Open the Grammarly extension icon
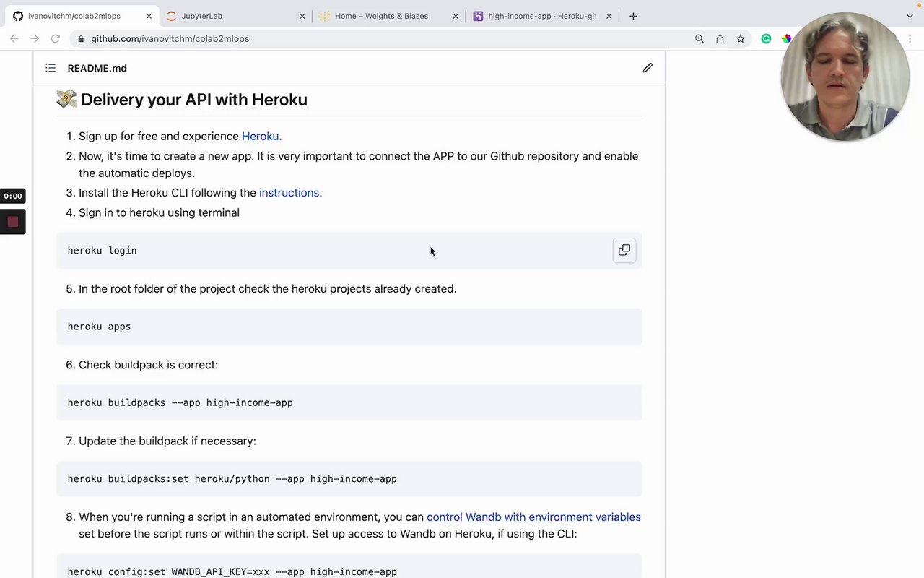924x578 pixels. pyautogui.click(x=766, y=39)
